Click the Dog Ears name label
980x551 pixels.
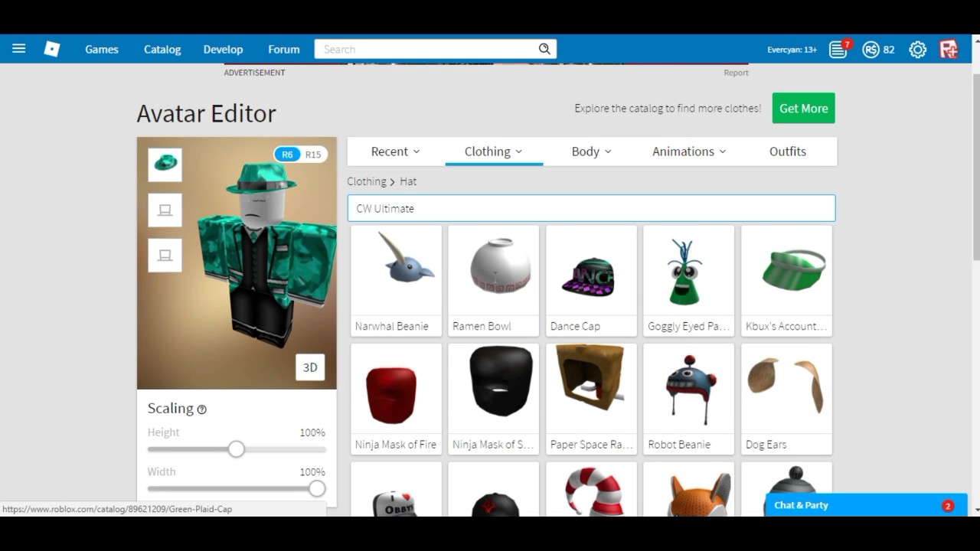pyautogui.click(x=766, y=445)
